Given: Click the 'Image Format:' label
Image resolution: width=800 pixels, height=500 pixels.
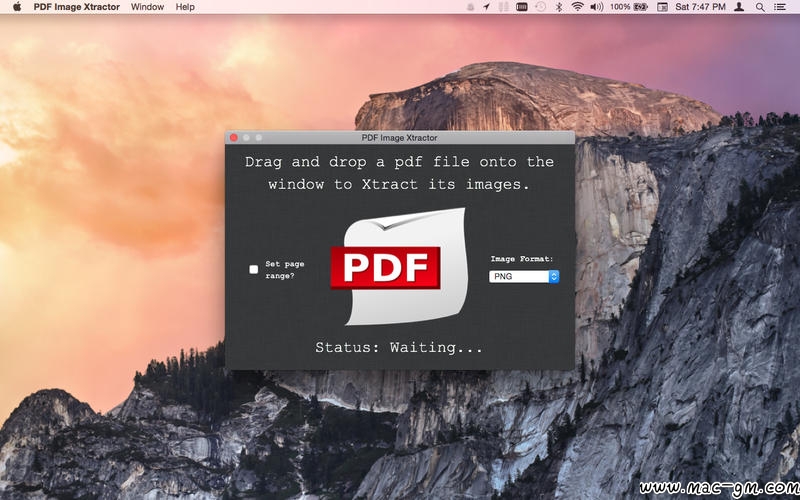Looking at the screenshot, I should [x=522, y=259].
